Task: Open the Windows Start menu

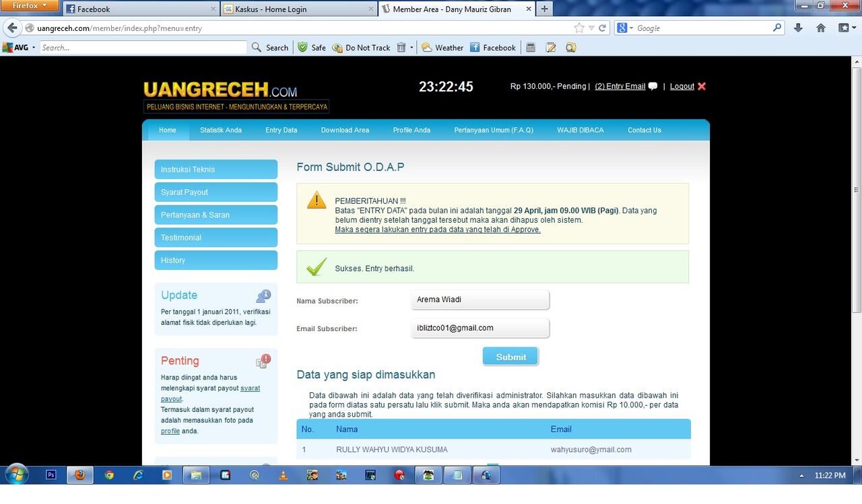Action: (16, 474)
